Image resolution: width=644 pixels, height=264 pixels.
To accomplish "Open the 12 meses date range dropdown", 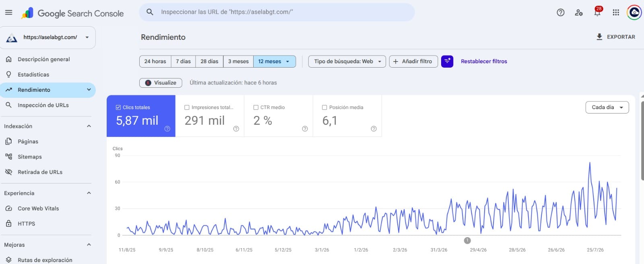I will (x=275, y=61).
